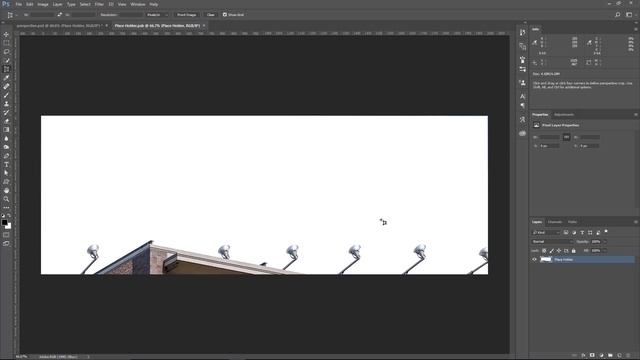Image resolution: width=640 pixels, height=360 pixels.
Task: Open the Pixels/in units dropdown
Action: (x=157, y=15)
